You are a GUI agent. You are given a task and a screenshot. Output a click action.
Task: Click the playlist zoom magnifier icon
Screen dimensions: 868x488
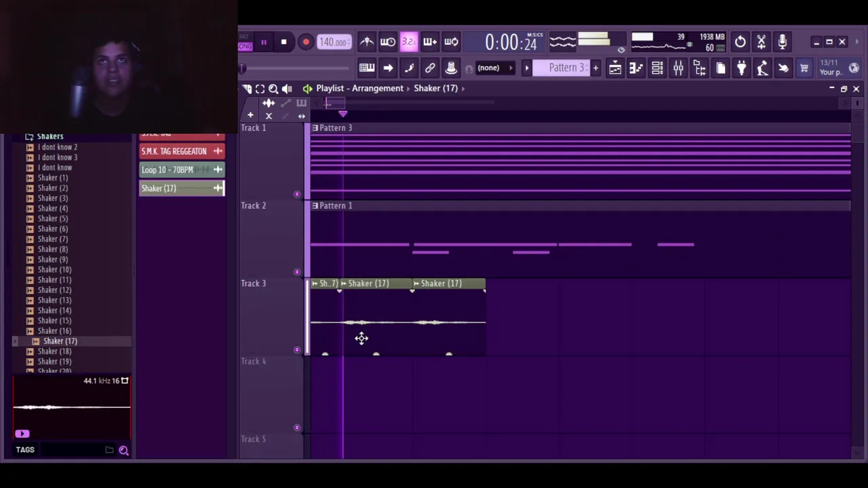[x=273, y=88]
